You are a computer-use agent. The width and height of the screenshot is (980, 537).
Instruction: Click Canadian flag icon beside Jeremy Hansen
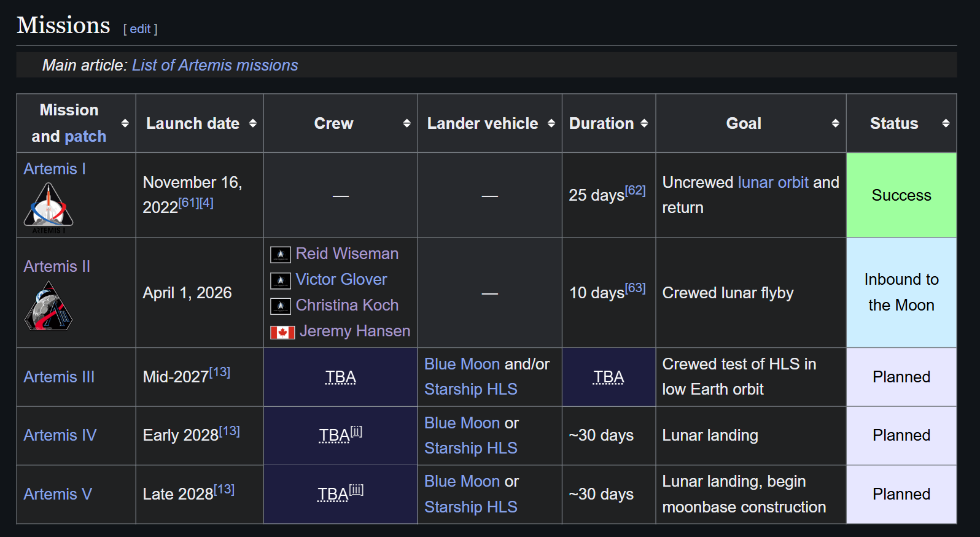click(x=282, y=332)
